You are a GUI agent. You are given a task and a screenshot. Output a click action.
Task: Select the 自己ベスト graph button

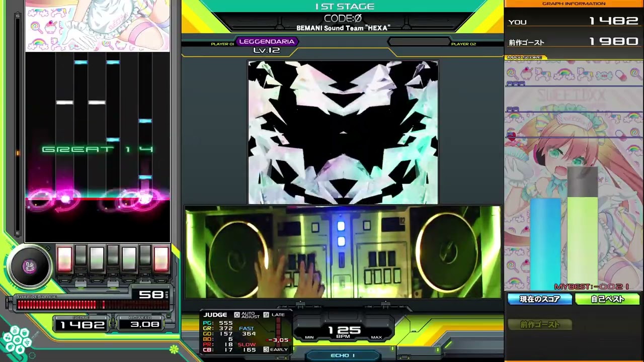click(x=607, y=299)
